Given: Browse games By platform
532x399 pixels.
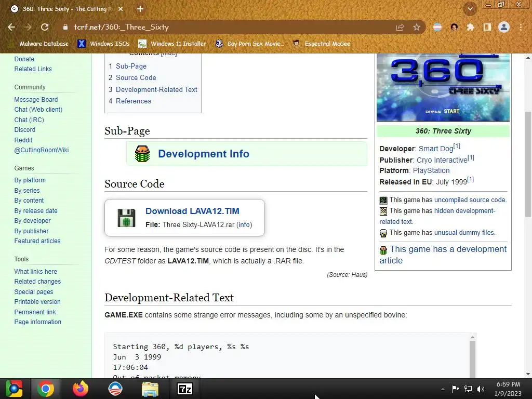Looking at the screenshot, I should click(30, 180).
